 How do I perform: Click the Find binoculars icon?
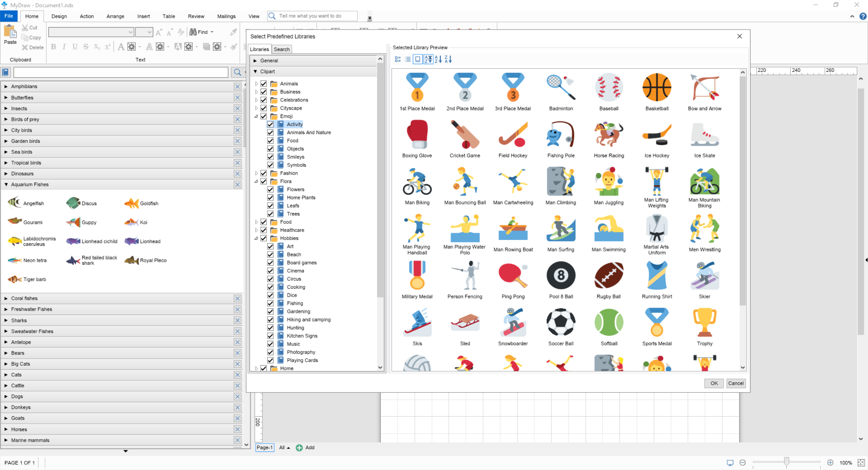194,32
